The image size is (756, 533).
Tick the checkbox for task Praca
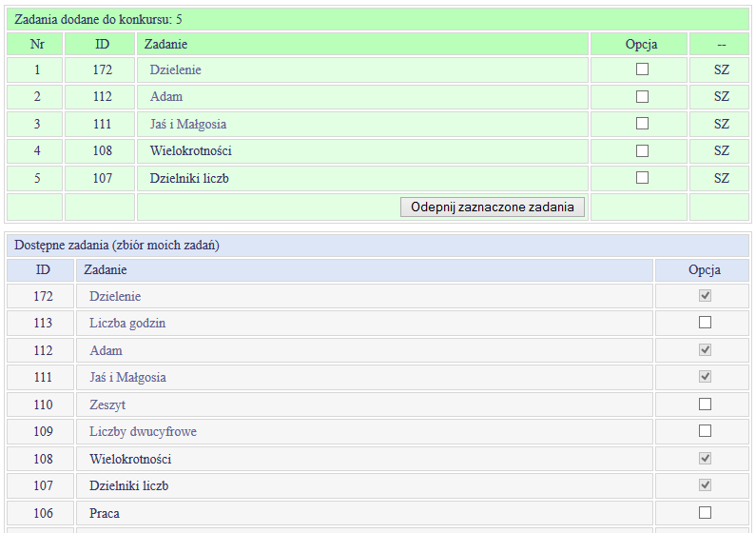pyautogui.click(x=705, y=513)
